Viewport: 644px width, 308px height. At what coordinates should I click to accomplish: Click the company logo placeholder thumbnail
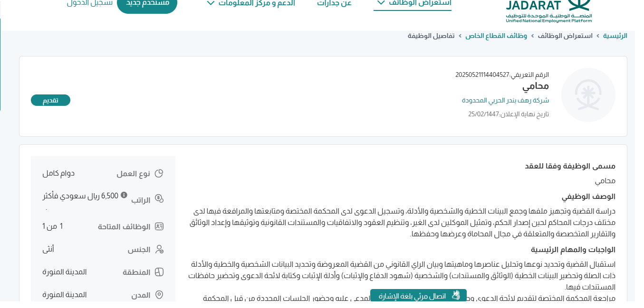pyautogui.click(x=588, y=95)
